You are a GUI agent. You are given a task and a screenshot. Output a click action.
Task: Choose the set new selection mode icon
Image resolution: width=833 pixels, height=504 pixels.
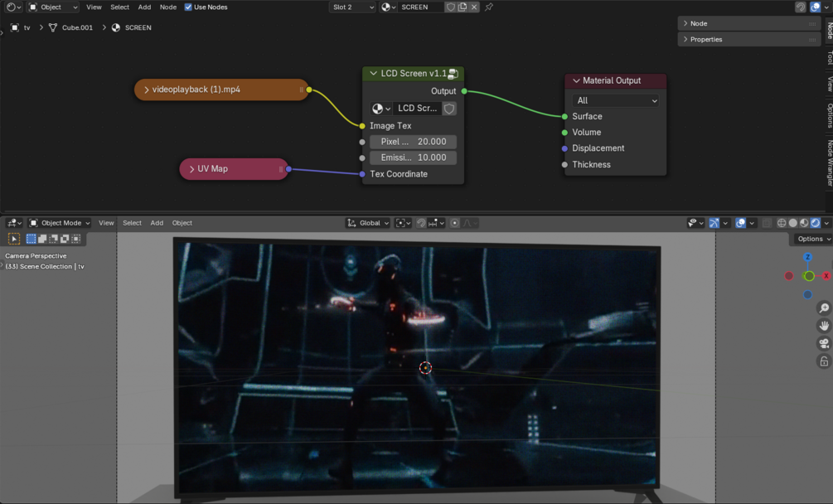click(31, 239)
